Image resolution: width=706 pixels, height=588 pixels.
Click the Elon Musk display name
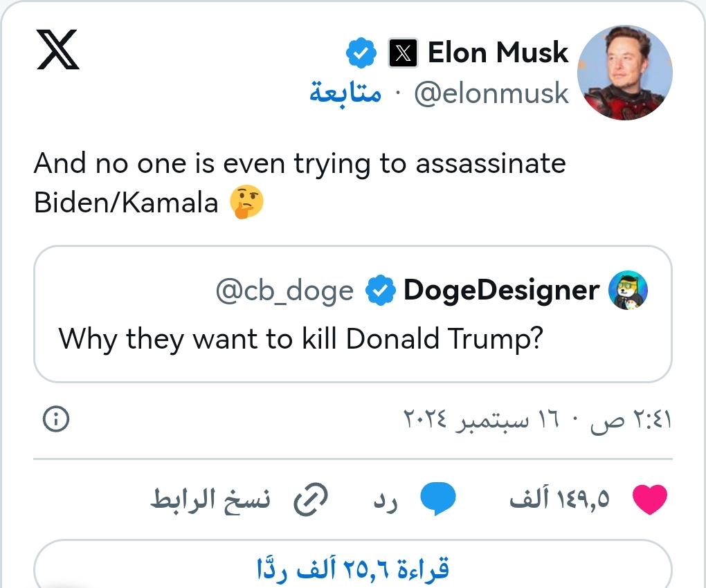498,53
